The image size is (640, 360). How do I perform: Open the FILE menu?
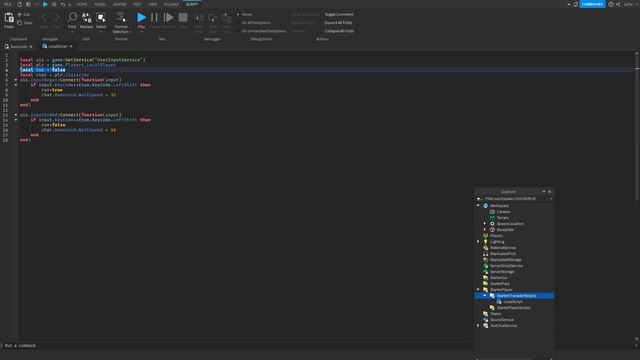coord(7,4)
